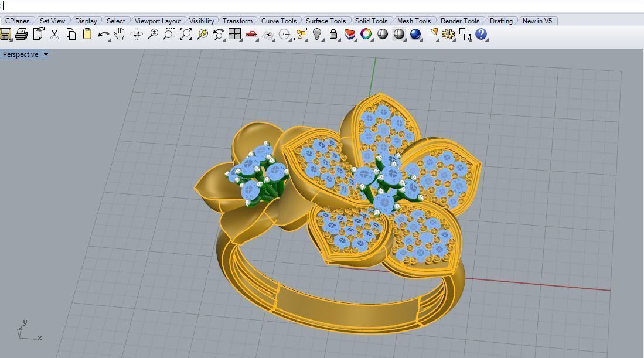Switch to the CPlanes tab

coord(17,21)
